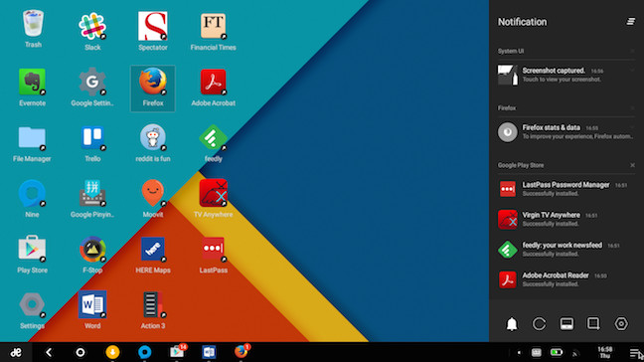Open the Spectator app shortcut

pyautogui.click(x=153, y=26)
